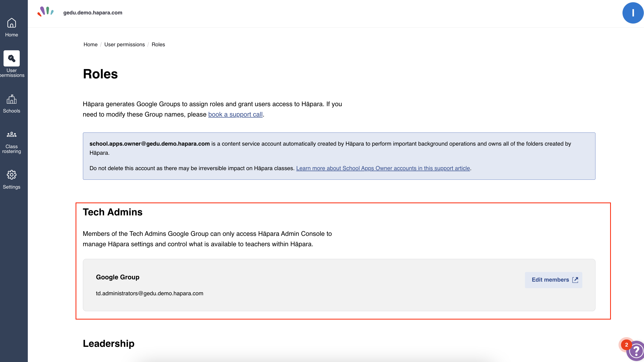Click the Google Group label
The image size is (644, 362).
tap(118, 277)
